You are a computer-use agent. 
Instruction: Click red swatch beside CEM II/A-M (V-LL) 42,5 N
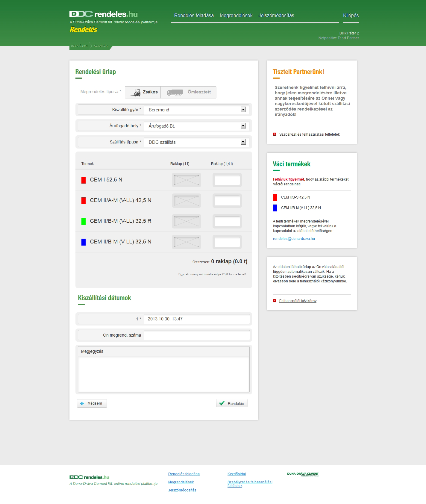click(84, 201)
